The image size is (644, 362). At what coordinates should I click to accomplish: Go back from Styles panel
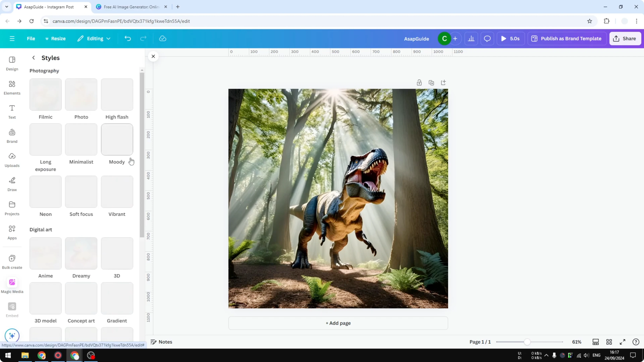click(x=33, y=58)
